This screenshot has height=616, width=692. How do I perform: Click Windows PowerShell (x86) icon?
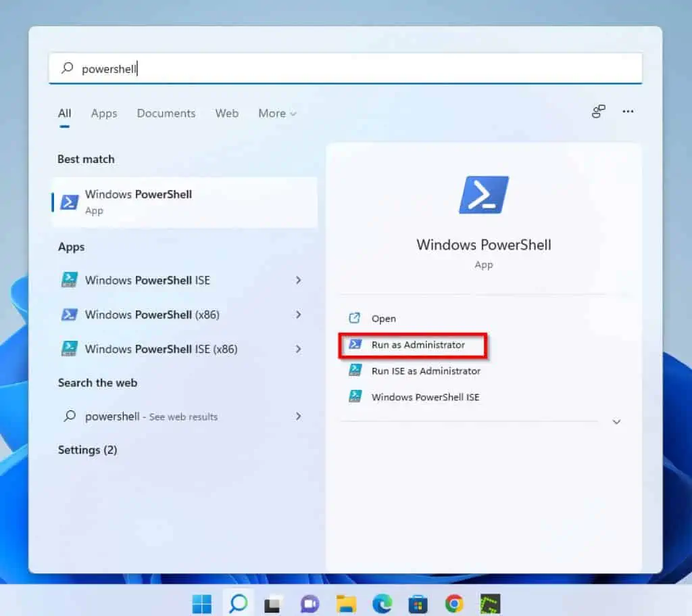(x=70, y=314)
